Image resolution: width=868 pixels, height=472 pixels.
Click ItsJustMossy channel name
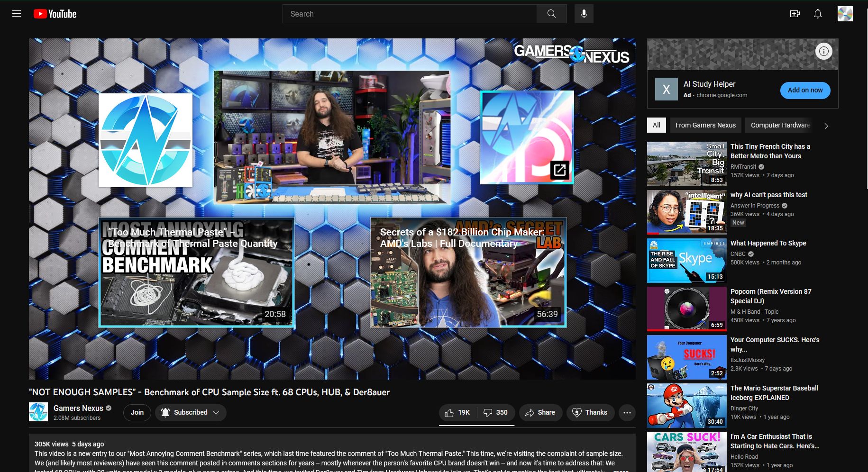pyautogui.click(x=748, y=360)
